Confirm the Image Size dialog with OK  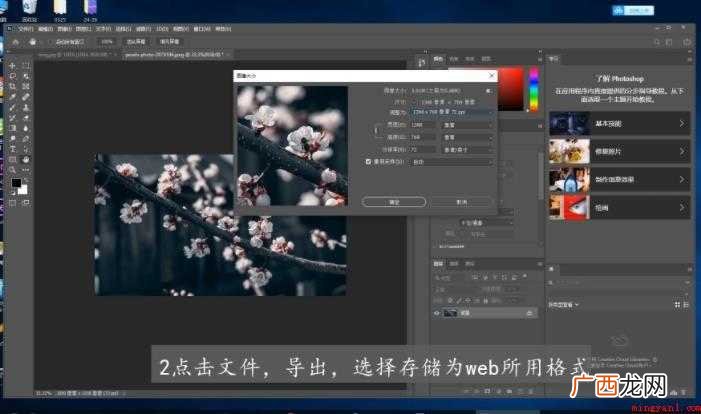(x=394, y=202)
